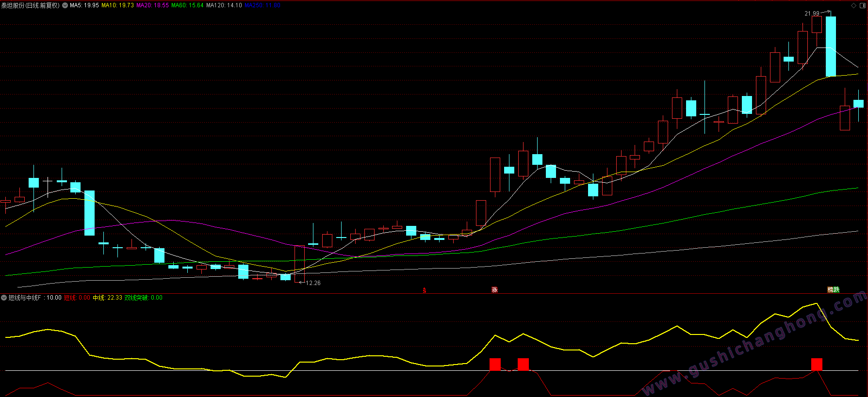868x397 pixels.
Task: Expand the 短线与中线F indicator dropdown arrow
Action: pos(4,298)
